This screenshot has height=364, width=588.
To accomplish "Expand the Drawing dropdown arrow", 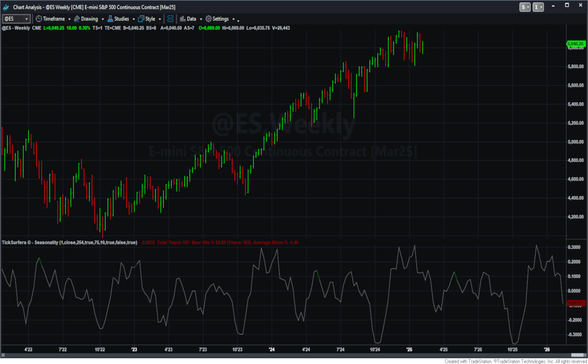I will point(103,19).
